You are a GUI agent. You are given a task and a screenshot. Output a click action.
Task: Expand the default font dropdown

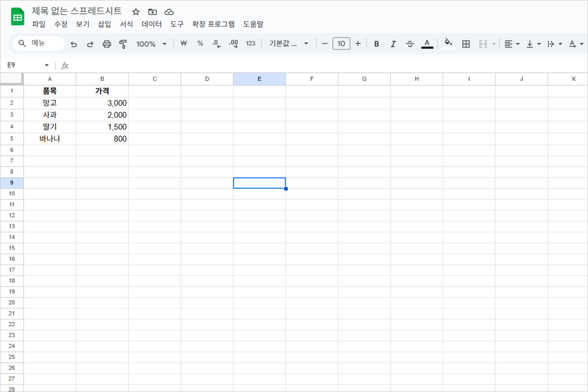pos(288,44)
